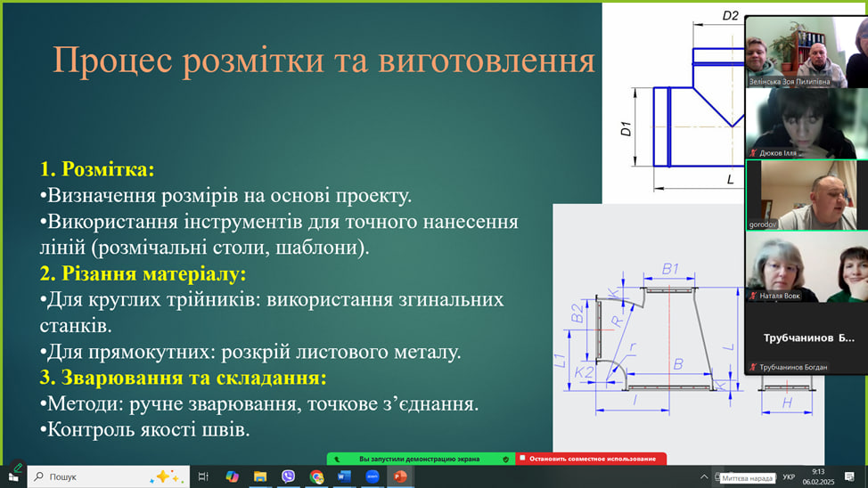The height and width of the screenshot is (488, 868).
Task: Open File Explorer from the taskbar
Action: (260, 477)
